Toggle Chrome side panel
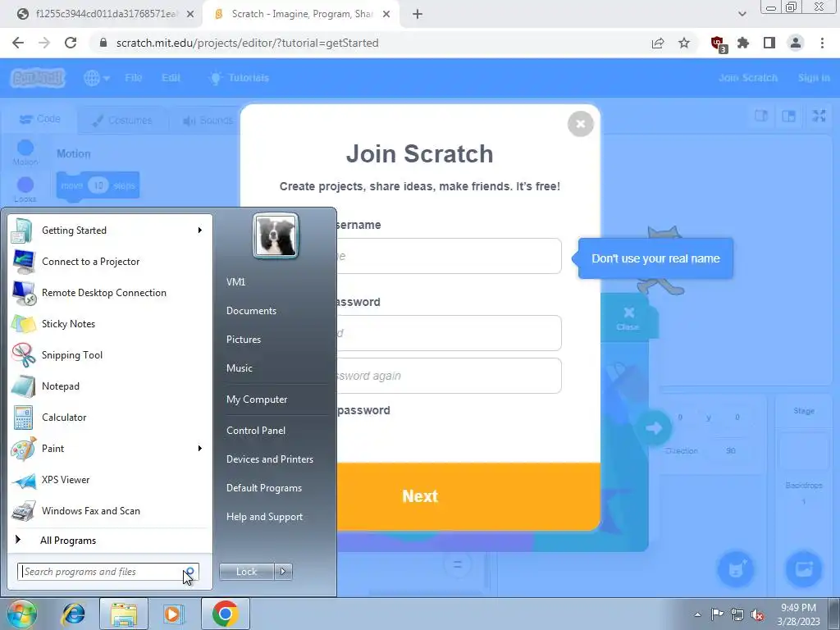This screenshot has width=840, height=630. (x=769, y=43)
